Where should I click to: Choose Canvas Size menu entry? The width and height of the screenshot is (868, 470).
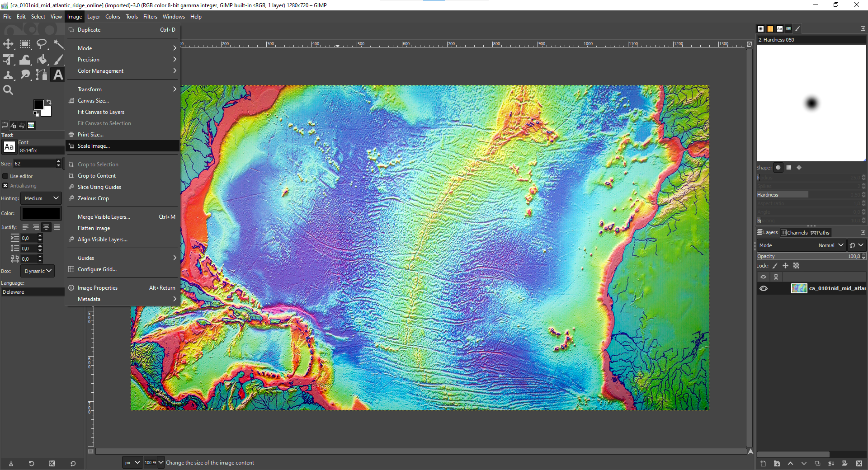[123, 101]
